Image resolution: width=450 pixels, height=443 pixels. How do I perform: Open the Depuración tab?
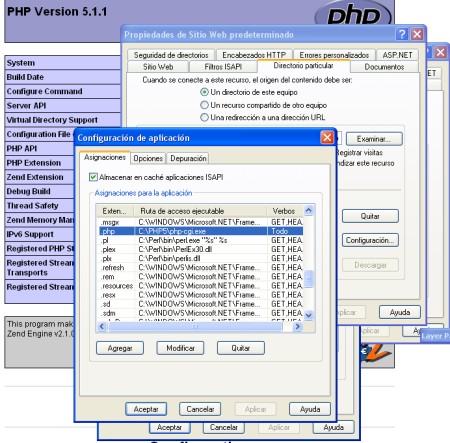click(188, 158)
